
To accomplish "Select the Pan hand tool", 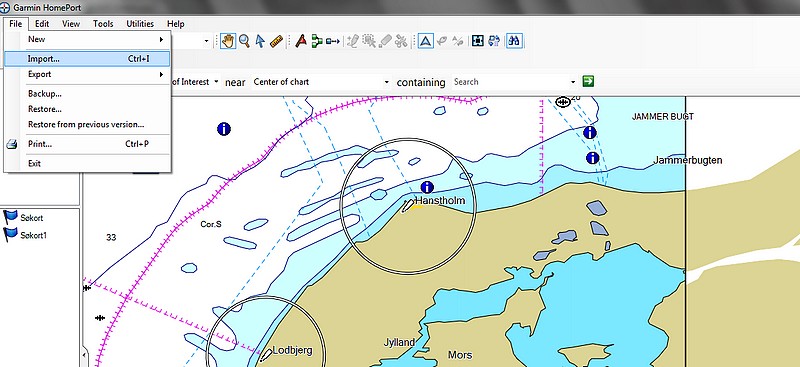I will tap(228, 41).
